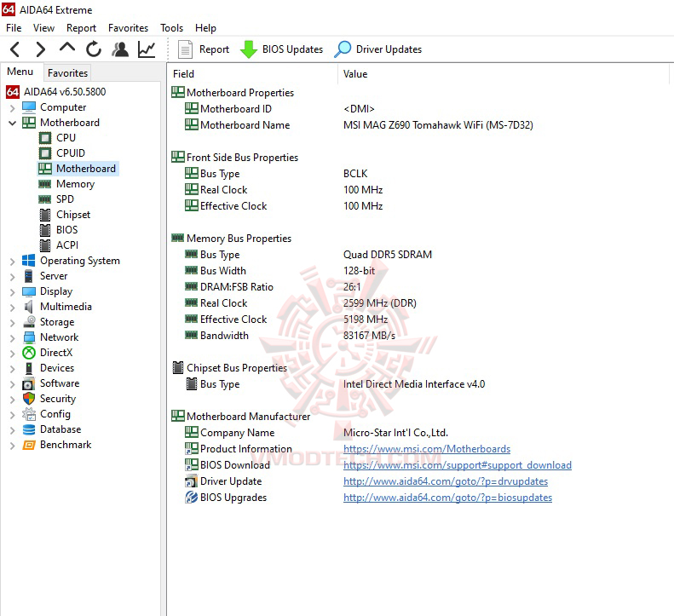Screen dimensions: 674x616
Task: Click the DirectX Xbox icon
Action: pyautogui.click(x=29, y=353)
